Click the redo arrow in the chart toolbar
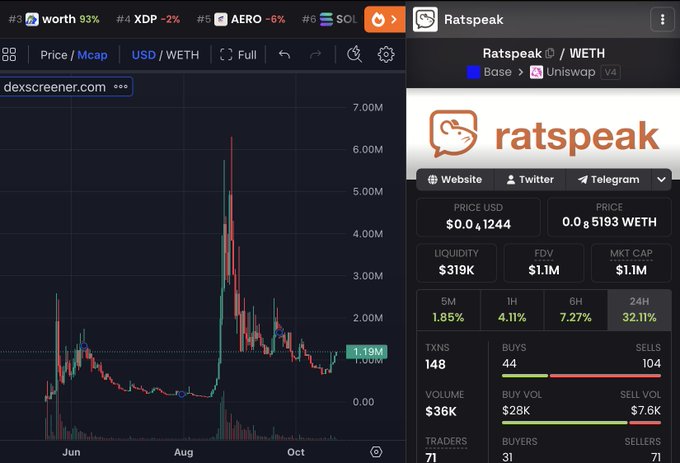Image resolution: width=680 pixels, height=463 pixels. coord(315,55)
